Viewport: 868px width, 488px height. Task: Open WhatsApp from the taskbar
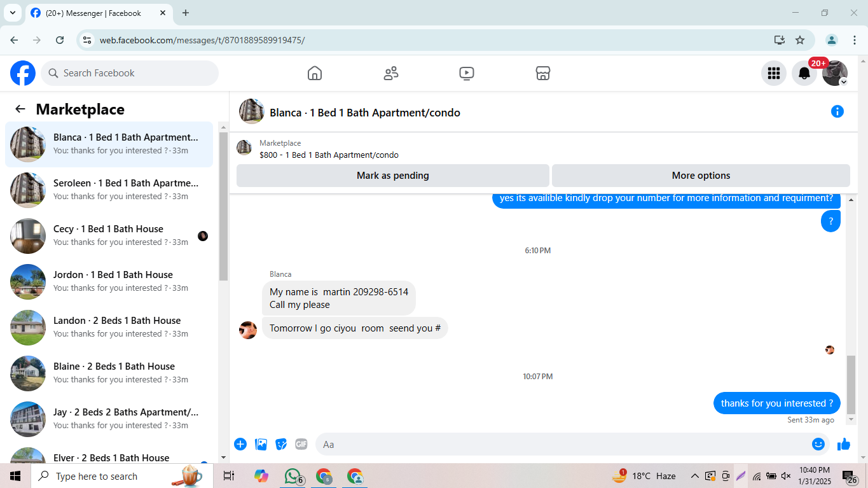293,476
